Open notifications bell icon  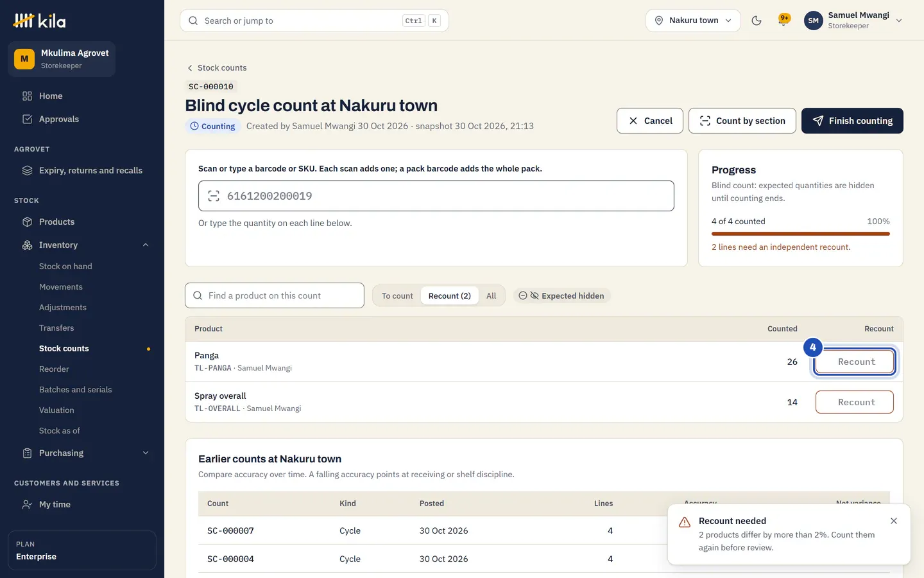(x=783, y=21)
